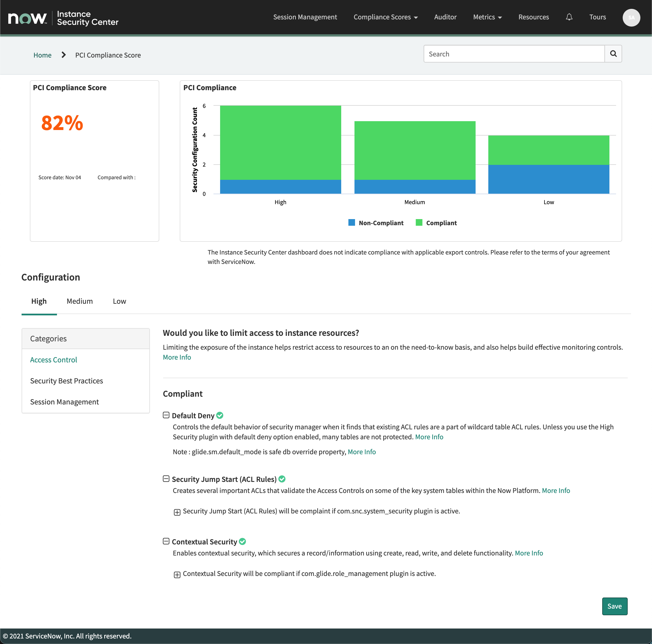Click the 'Security Jump Start (ACL Rules)' heading text
The height and width of the screenshot is (644, 652).
point(224,479)
